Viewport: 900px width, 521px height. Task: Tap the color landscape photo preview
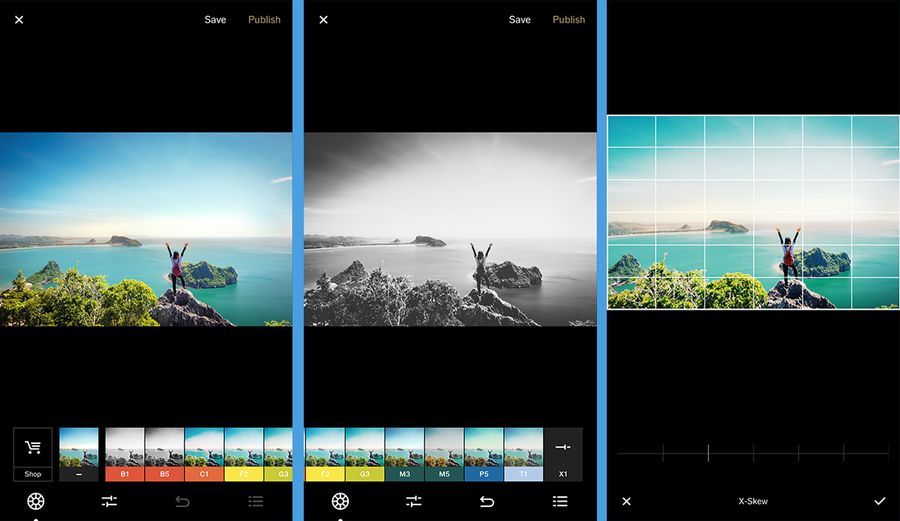click(146, 230)
